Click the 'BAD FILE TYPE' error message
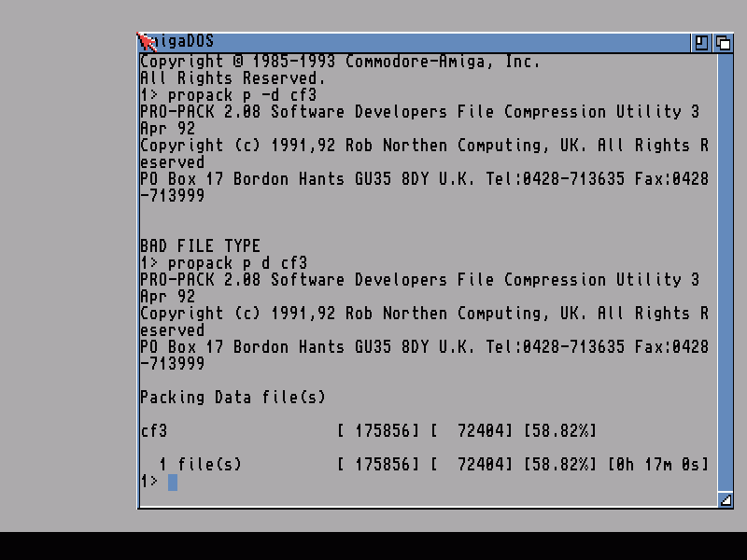This screenshot has height=560, width=747. tap(200, 246)
